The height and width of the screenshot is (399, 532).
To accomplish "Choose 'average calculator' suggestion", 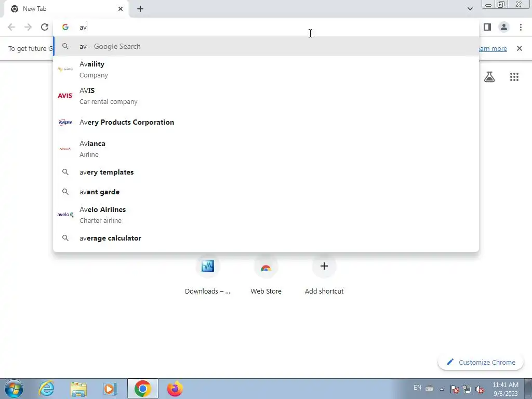I will (266, 238).
